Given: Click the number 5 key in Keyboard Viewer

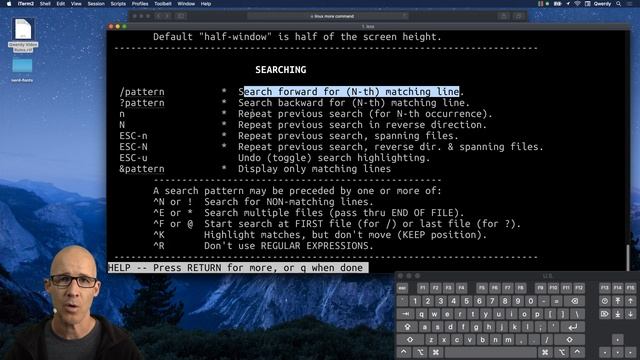Looking at the screenshot, I should point(466,301).
